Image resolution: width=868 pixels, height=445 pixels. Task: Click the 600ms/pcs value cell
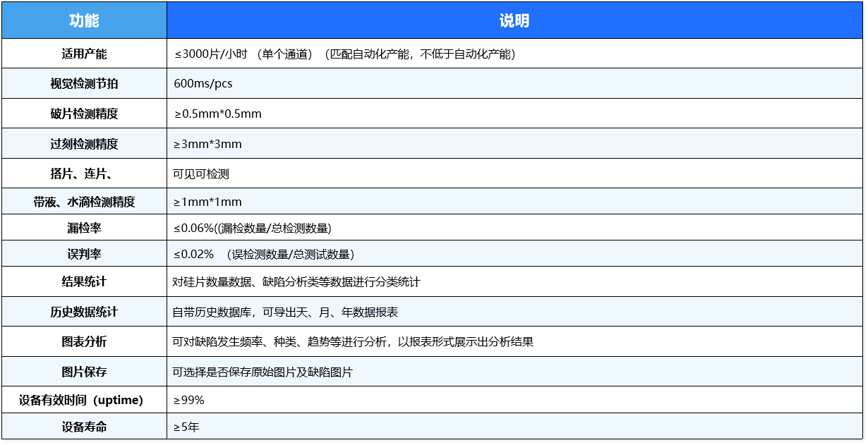click(x=203, y=83)
